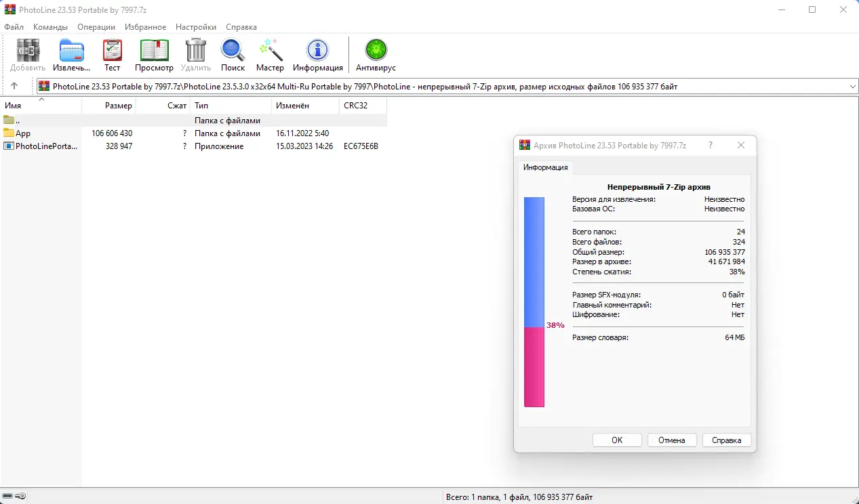The image size is (859, 504).
Task: Select the App folder icon
Action: pyautogui.click(x=9, y=133)
